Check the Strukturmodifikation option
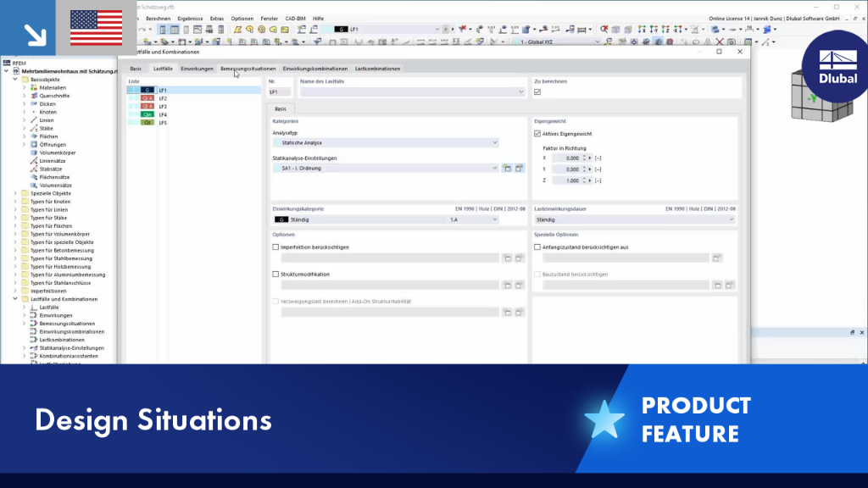The width and height of the screenshot is (868, 488). coord(275,274)
